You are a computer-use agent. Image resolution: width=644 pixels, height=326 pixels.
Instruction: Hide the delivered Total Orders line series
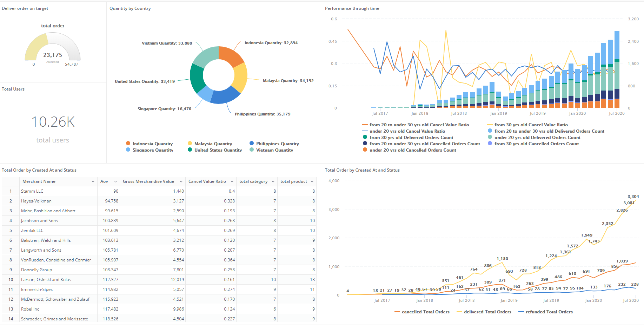click(x=487, y=312)
